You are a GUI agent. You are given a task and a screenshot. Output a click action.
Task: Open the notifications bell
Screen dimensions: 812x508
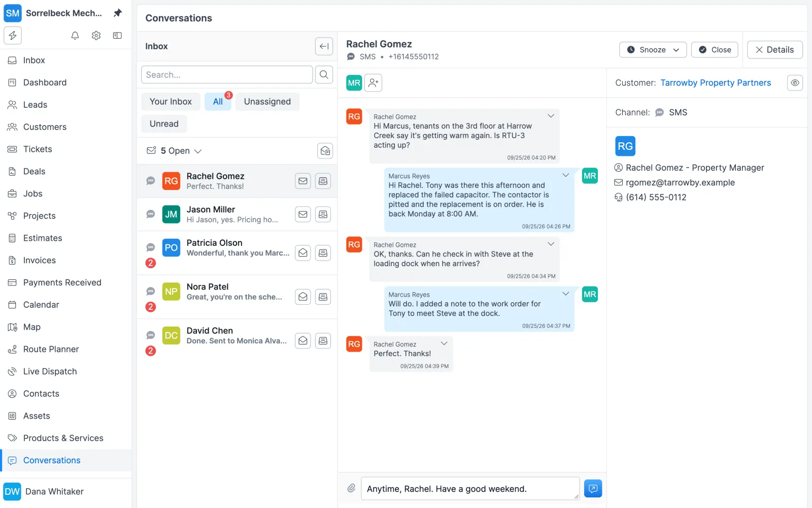[75, 36]
